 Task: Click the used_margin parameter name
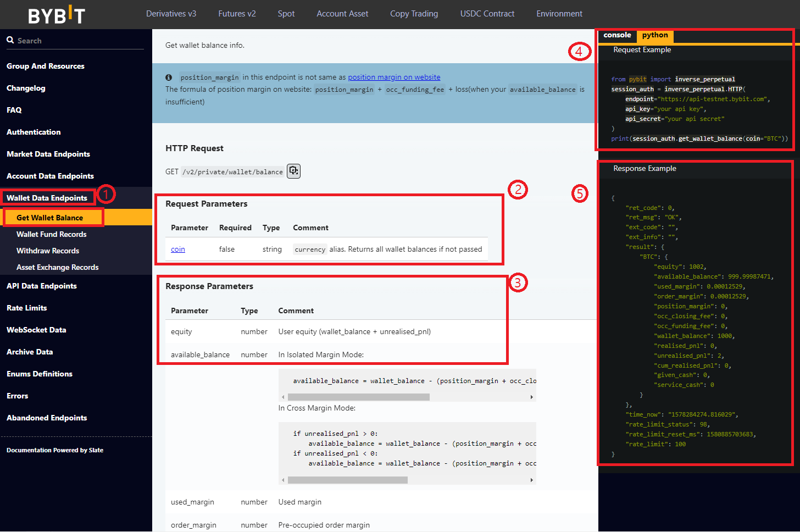[x=192, y=502]
